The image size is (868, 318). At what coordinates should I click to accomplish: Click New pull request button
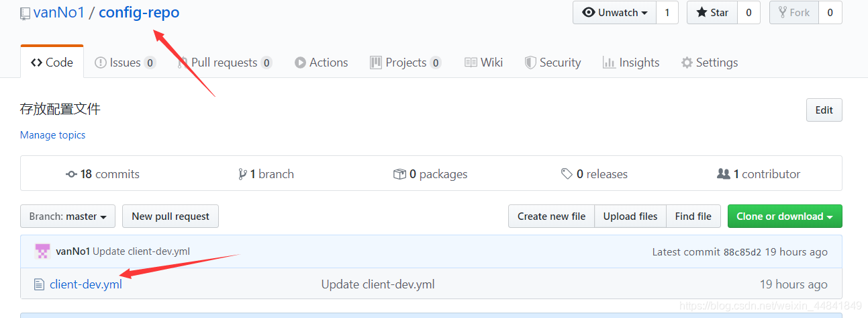pyautogui.click(x=171, y=216)
